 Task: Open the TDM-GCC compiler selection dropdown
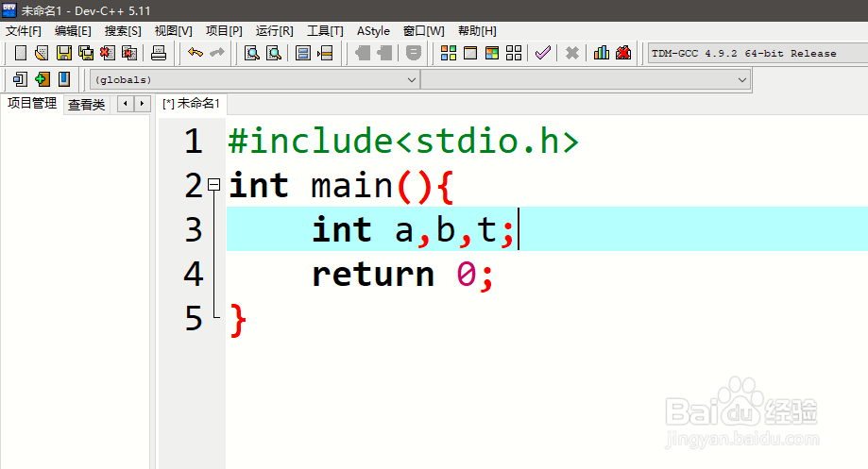(x=757, y=53)
